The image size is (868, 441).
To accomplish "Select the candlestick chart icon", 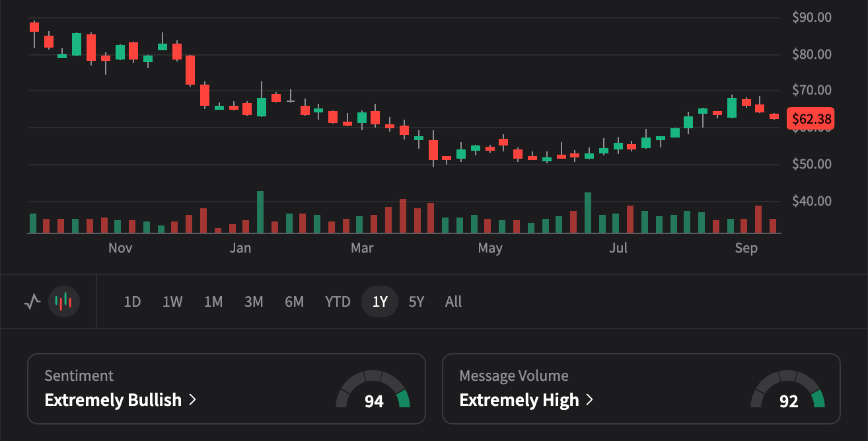I will click(64, 302).
